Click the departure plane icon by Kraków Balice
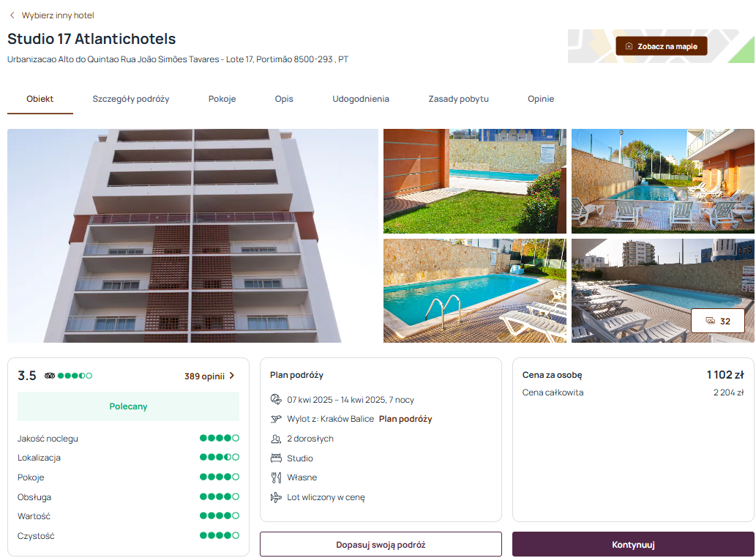Screen dimensions: 756x558 coord(276,419)
